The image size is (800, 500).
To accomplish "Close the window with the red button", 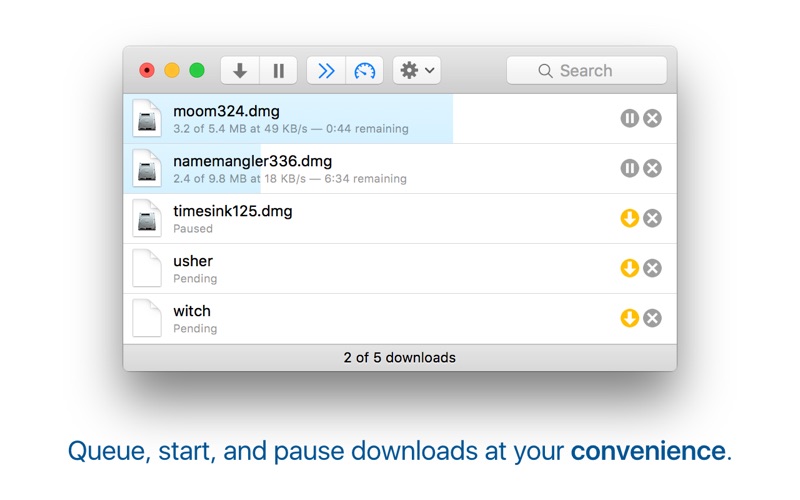I will coord(147,70).
